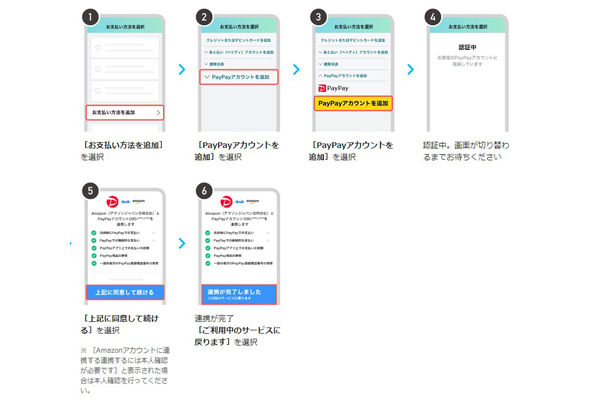Click red PayPay logo in step 5 phone
This screenshot has width=600, height=400.
point(112,201)
